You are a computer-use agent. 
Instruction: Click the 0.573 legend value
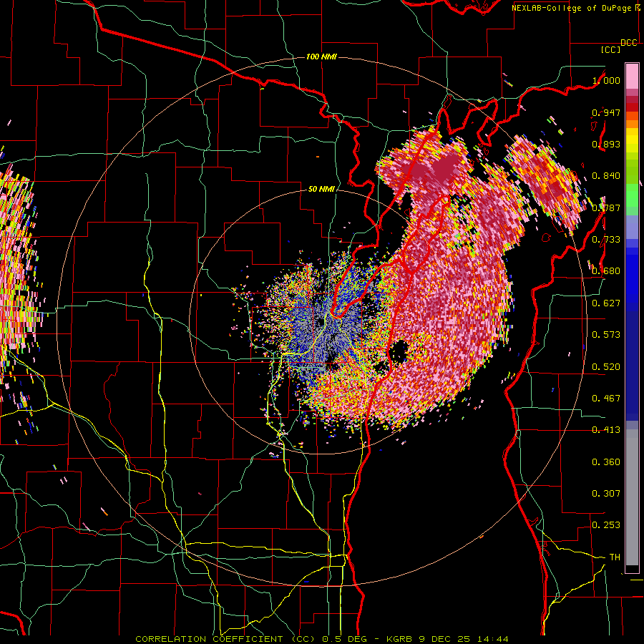(606, 335)
